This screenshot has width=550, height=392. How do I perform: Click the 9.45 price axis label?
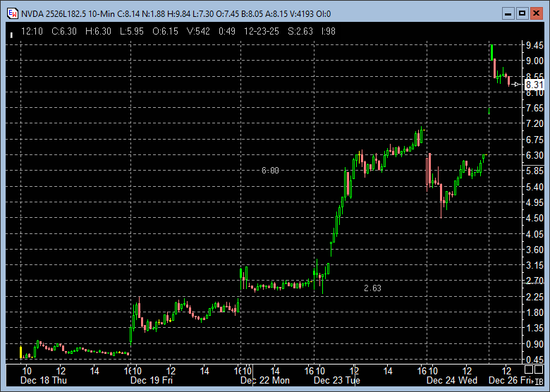point(534,45)
